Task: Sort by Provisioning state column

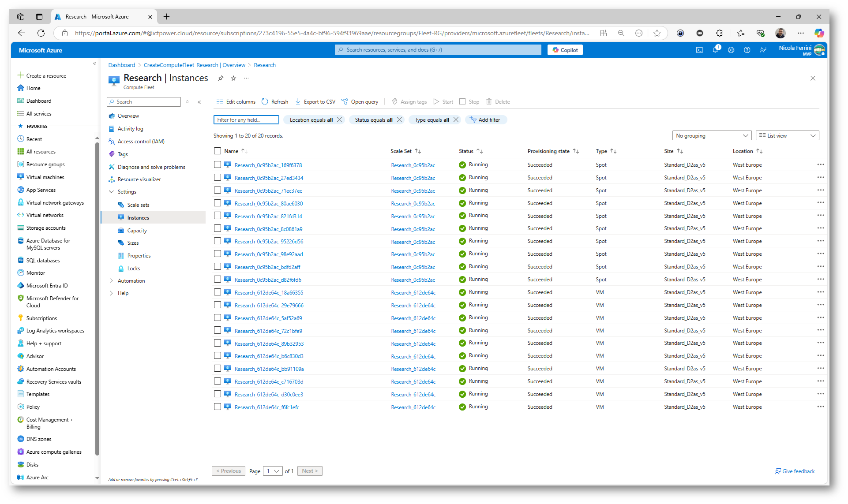Action: click(576, 151)
